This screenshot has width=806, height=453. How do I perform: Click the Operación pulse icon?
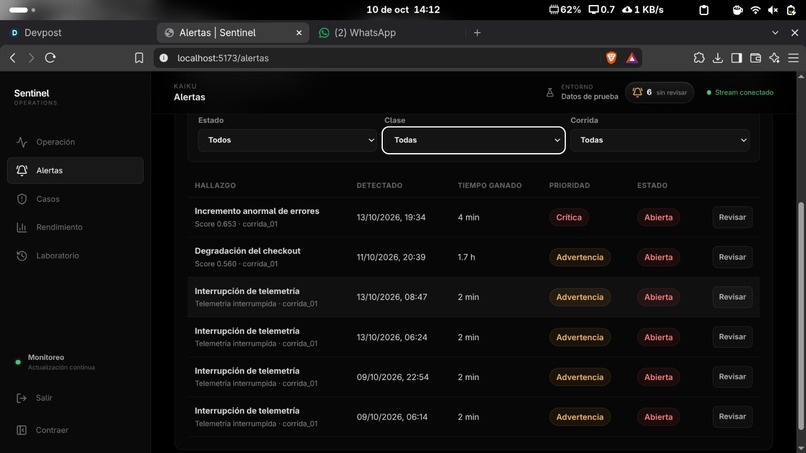coord(22,142)
